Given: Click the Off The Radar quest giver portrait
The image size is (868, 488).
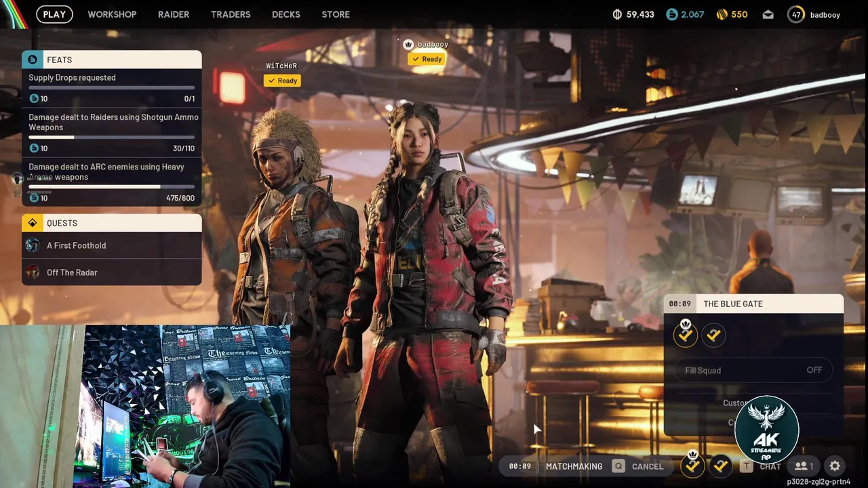Looking at the screenshot, I should point(33,272).
